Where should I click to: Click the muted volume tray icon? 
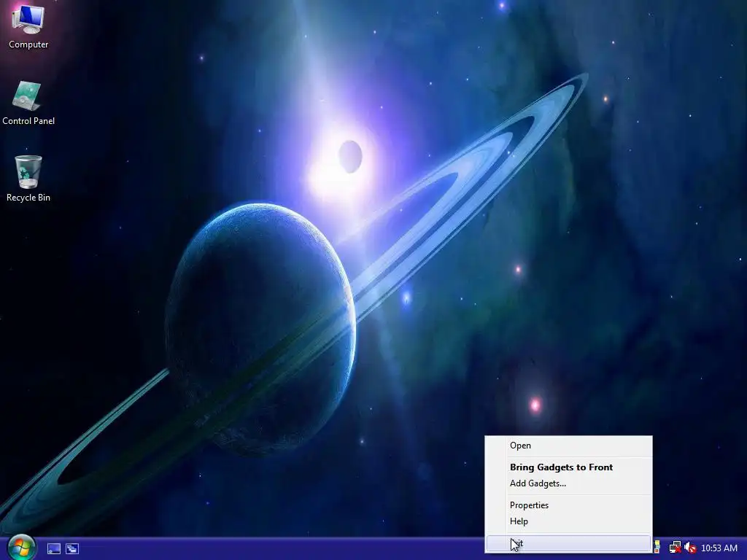point(690,548)
